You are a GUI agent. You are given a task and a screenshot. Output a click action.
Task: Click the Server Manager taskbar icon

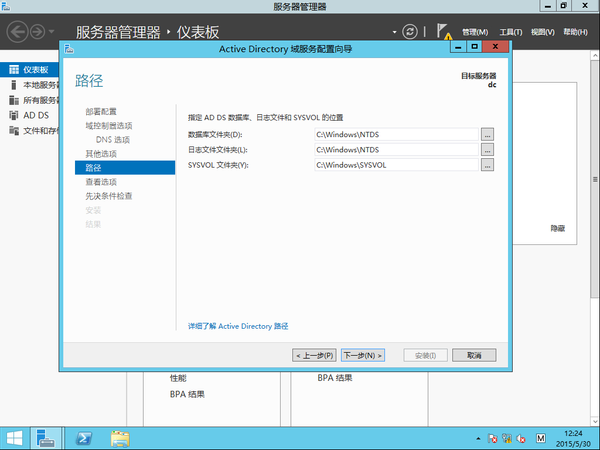46,438
